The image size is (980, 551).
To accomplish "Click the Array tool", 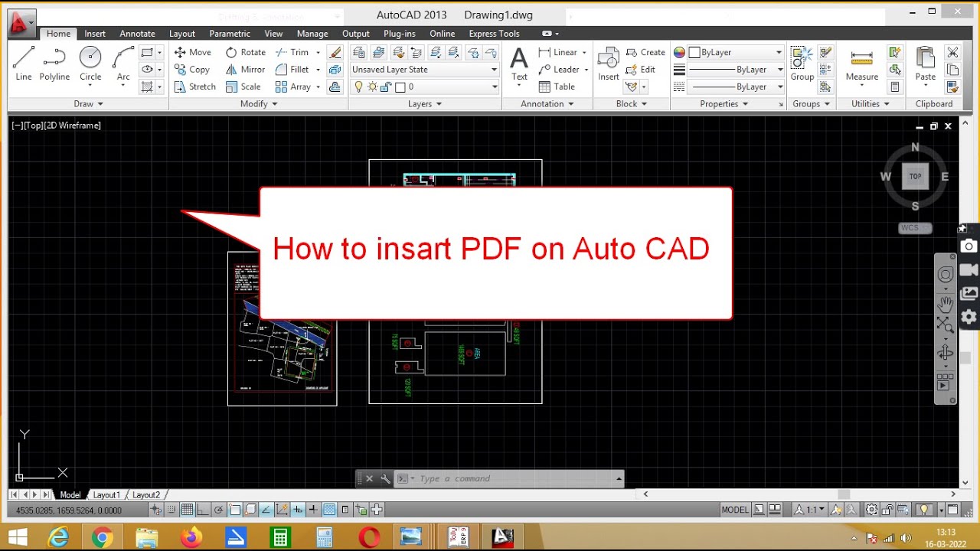I will pyautogui.click(x=293, y=86).
